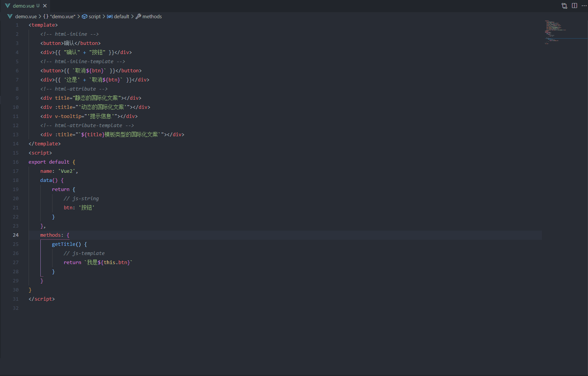Select line number 24 in the gutter

coord(16,235)
